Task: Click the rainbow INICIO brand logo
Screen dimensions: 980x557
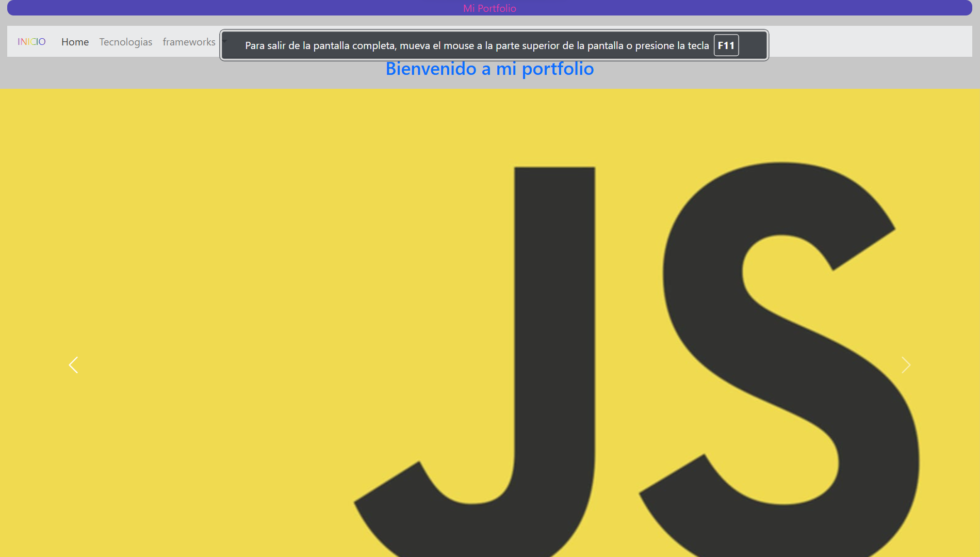Action: pos(31,42)
